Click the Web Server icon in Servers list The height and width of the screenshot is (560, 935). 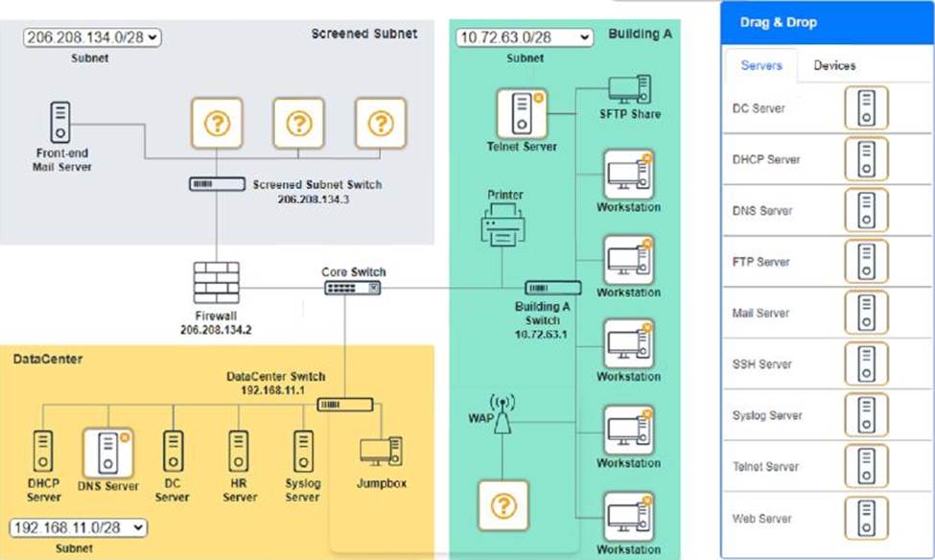click(866, 518)
